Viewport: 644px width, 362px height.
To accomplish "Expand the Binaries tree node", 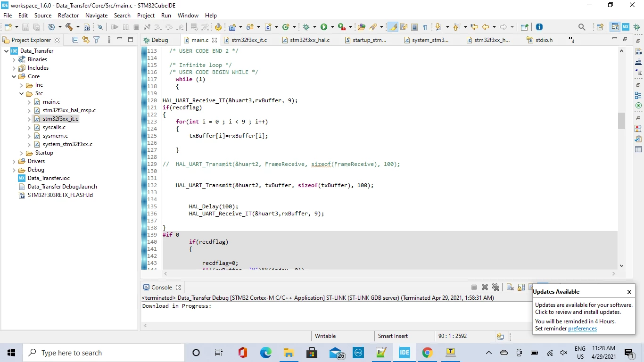I will tap(14, 59).
